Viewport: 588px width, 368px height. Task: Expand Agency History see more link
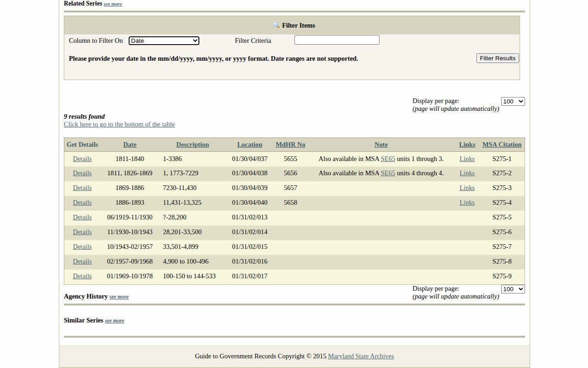(119, 297)
